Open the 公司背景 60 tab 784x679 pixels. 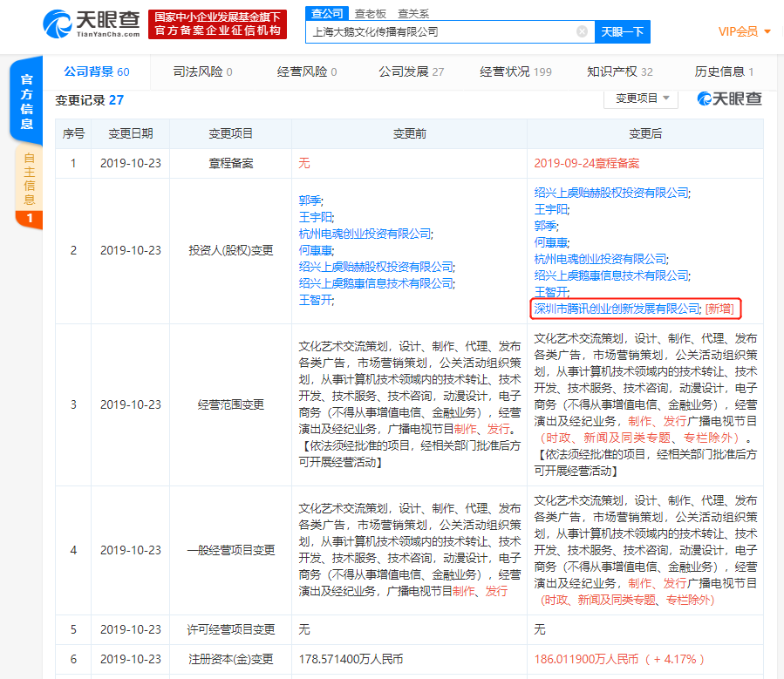(97, 72)
